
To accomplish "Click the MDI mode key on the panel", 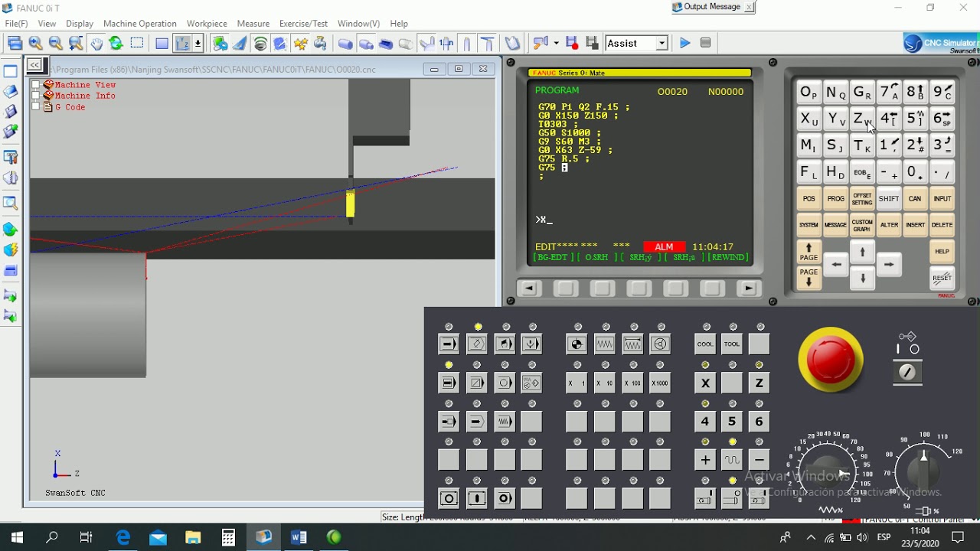I will pos(505,344).
